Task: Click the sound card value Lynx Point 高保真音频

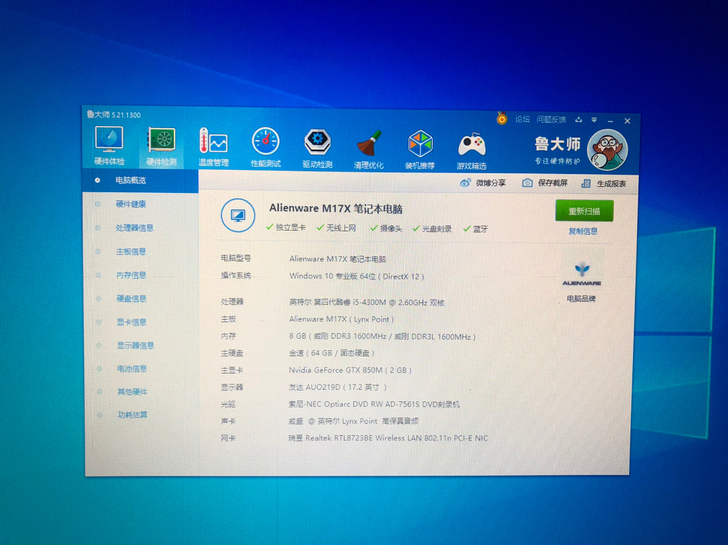Action: 353,421
